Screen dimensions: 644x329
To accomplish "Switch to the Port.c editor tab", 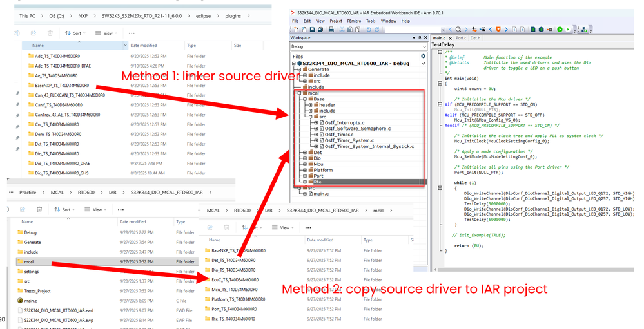I will click(460, 38).
